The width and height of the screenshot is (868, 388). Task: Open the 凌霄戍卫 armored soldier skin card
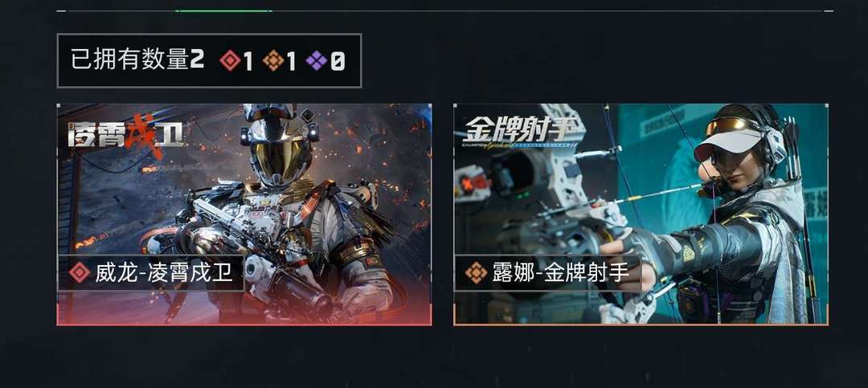coord(244,214)
